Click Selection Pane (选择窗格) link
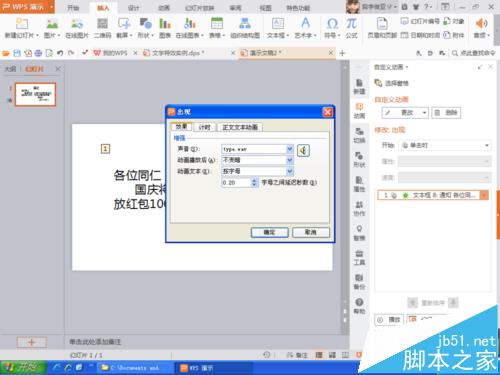This screenshot has width=500, height=375. [392, 83]
